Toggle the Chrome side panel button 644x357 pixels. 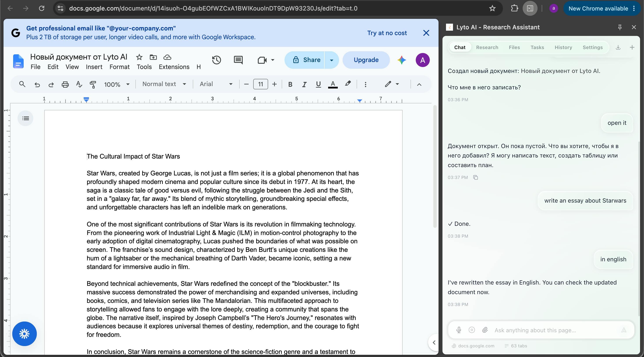(530, 8)
